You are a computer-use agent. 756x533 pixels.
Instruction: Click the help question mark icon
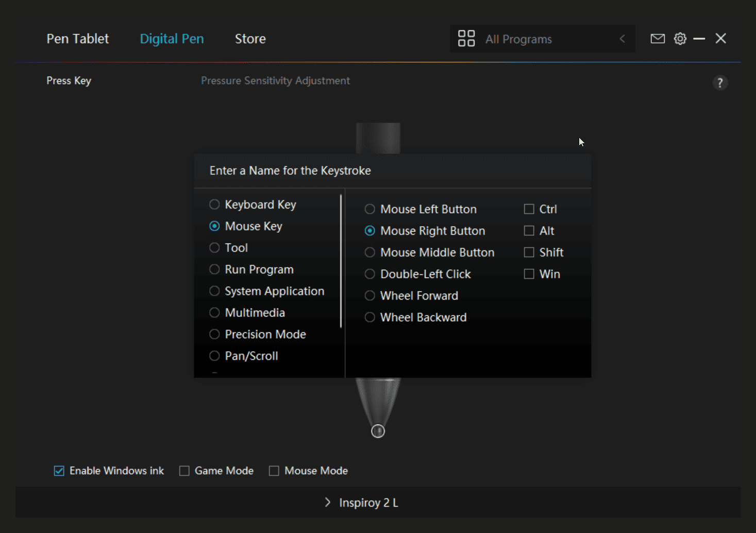pyautogui.click(x=720, y=83)
